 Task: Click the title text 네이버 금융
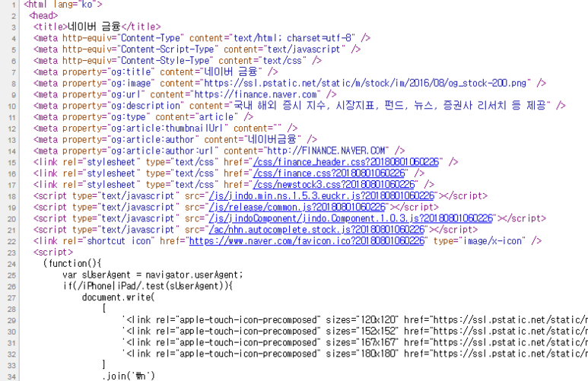coord(94,27)
